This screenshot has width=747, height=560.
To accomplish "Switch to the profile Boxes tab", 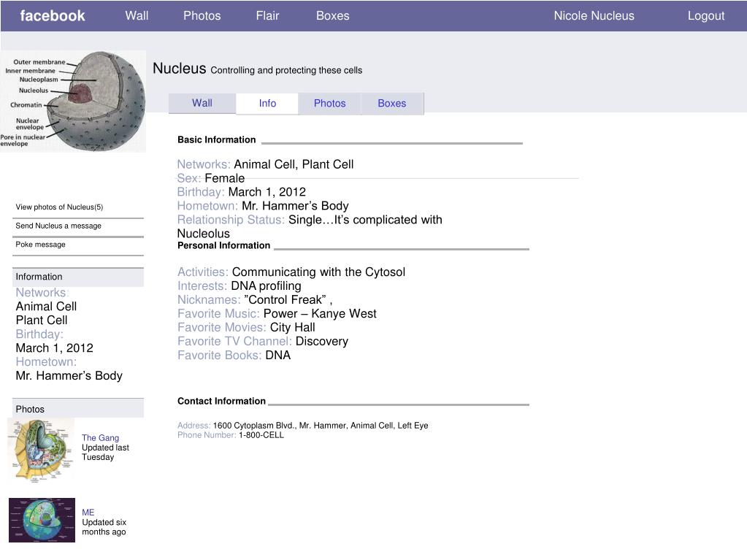I will pyautogui.click(x=392, y=104).
